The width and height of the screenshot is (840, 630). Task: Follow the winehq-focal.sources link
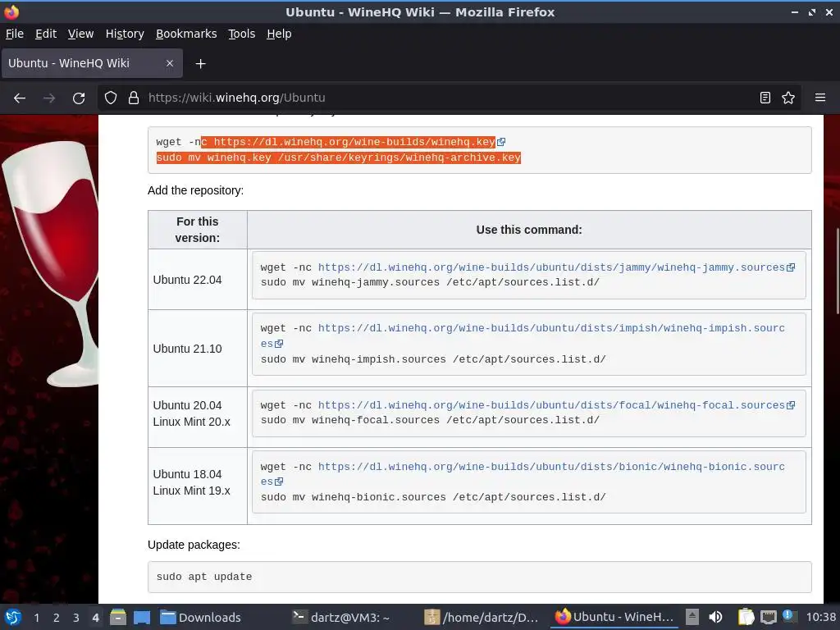[551, 405]
